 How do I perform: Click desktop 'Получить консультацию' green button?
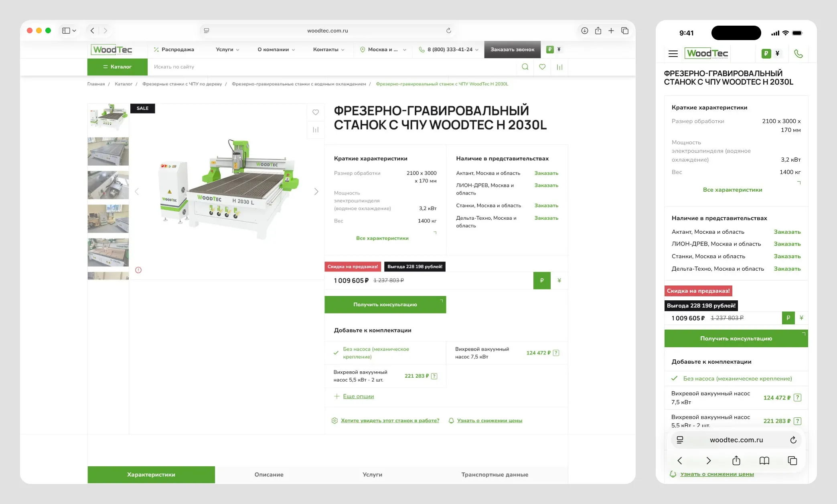click(385, 305)
